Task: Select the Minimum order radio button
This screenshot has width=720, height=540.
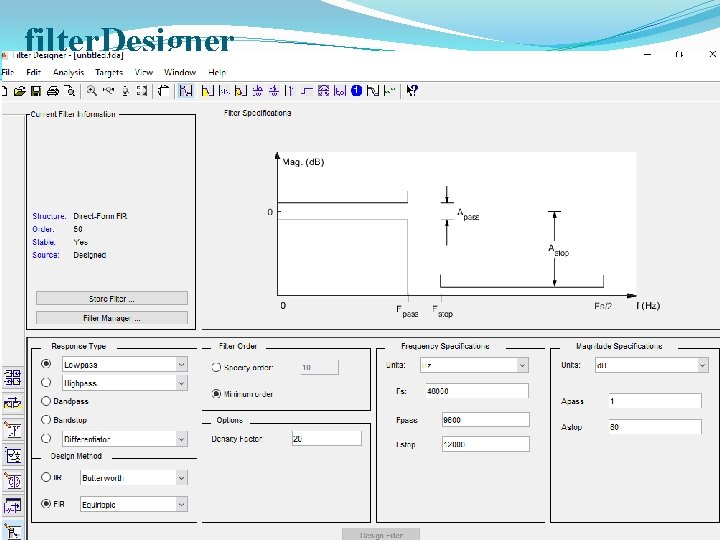Action: pyautogui.click(x=216, y=394)
